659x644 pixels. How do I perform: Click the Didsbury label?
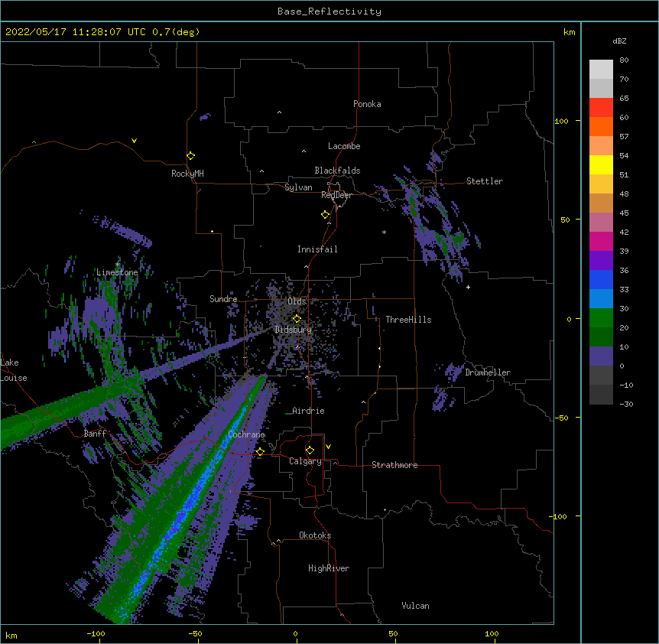point(294,330)
